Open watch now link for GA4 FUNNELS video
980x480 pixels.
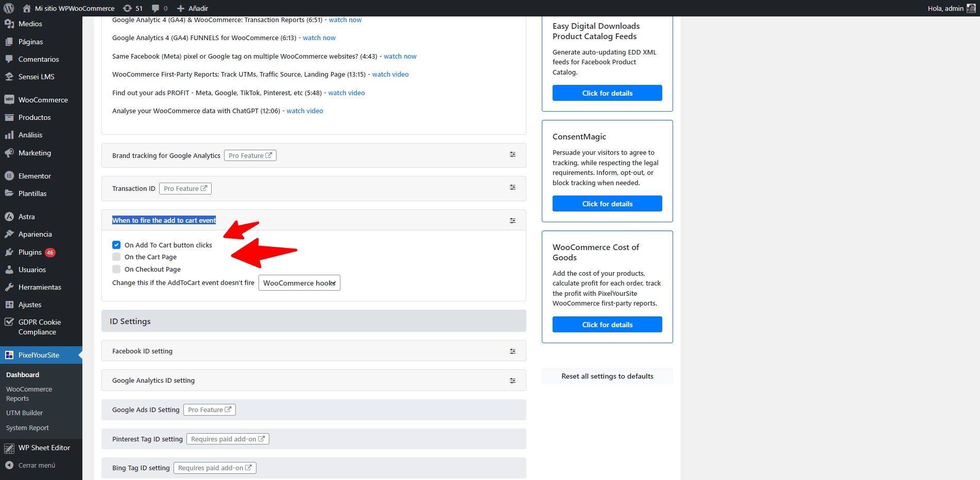coord(319,38)
